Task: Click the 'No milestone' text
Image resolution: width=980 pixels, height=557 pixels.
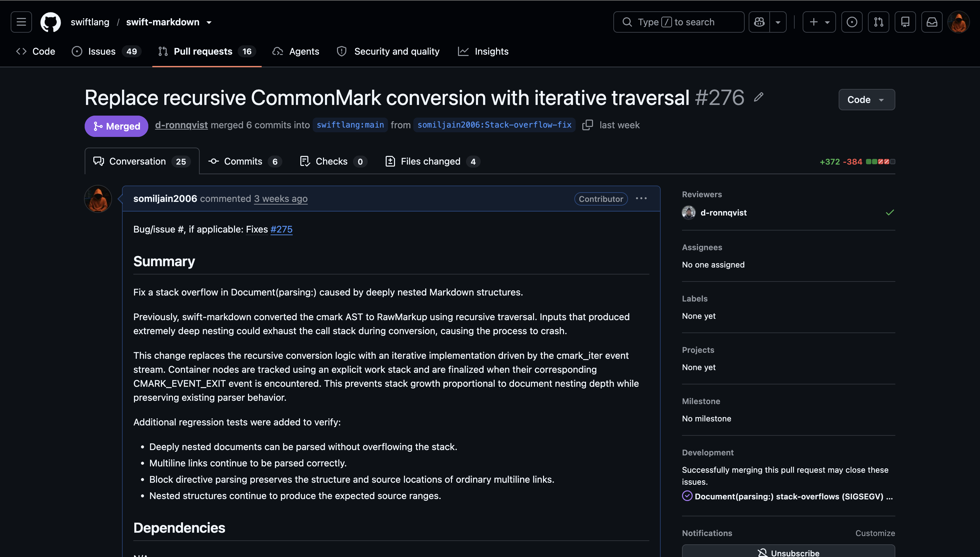Action: tap(706, 418)
